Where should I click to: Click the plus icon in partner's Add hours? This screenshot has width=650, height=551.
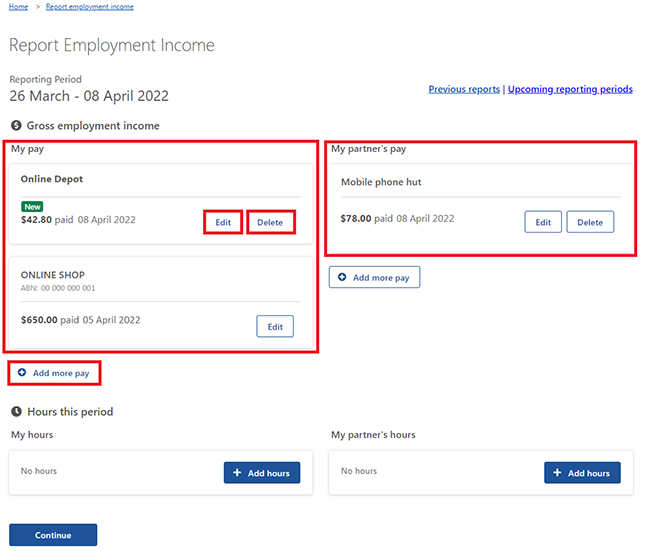click(x=557, y=472)
